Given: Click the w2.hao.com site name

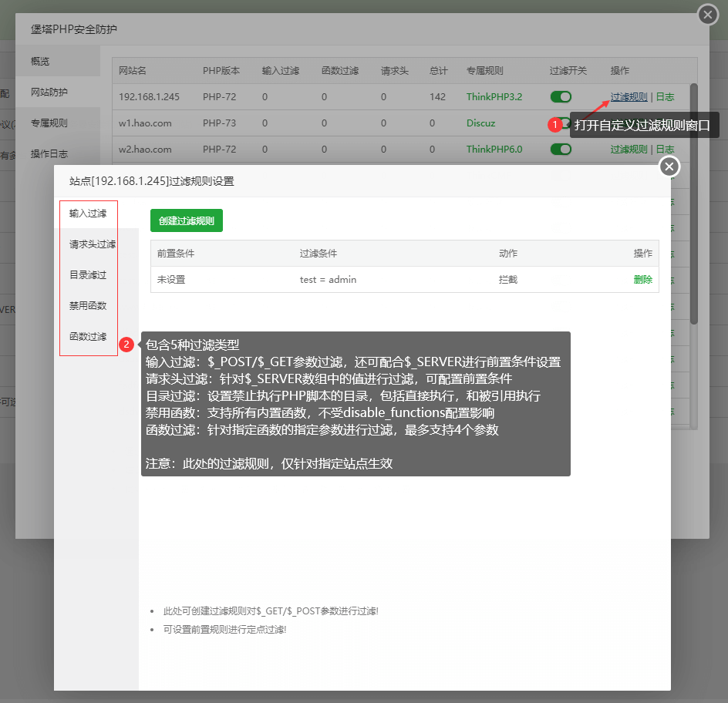Looking at the screenshot, I should pyautogui.click(x=145, y=149).
